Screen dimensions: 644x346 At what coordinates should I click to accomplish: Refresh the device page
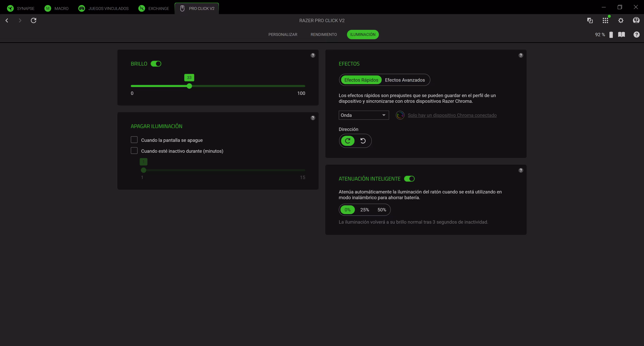pos(34,20)
